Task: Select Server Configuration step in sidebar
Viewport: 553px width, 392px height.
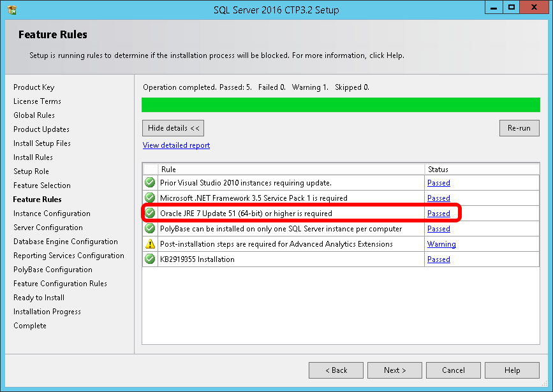Action: tap(48, 228)
